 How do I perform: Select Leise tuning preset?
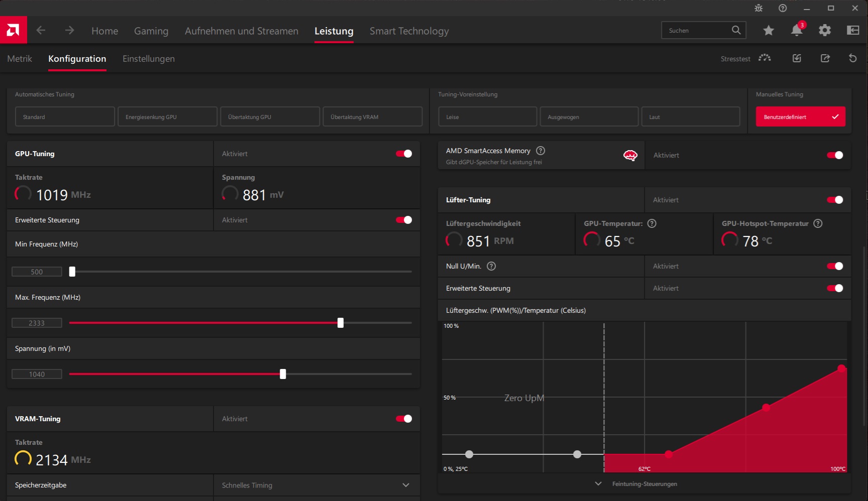click(487, 116)
